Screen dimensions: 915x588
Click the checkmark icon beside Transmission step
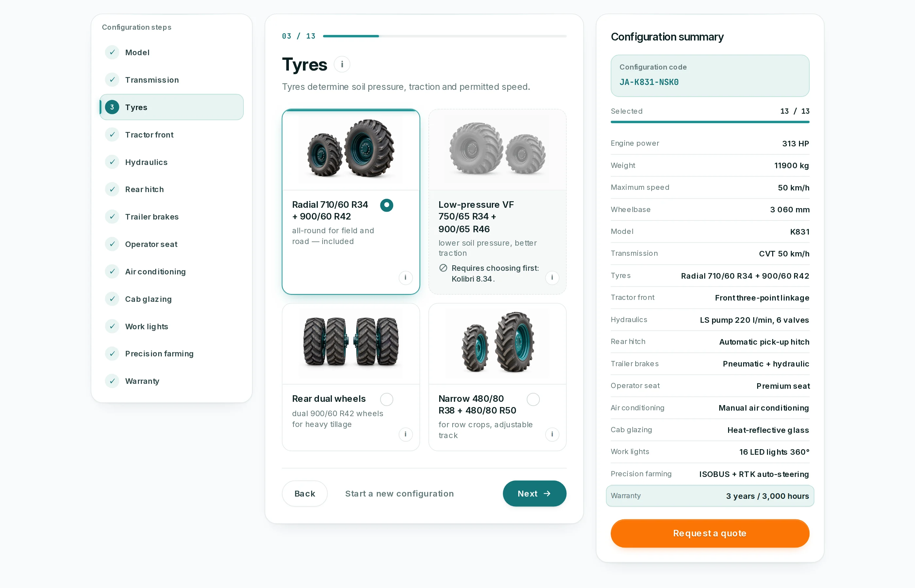pyautogui.click(x=112, y=80)
